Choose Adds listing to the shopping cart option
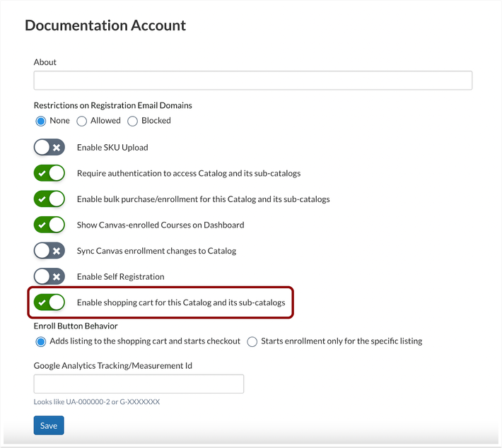The image size is (502, 448). (41, 341)
